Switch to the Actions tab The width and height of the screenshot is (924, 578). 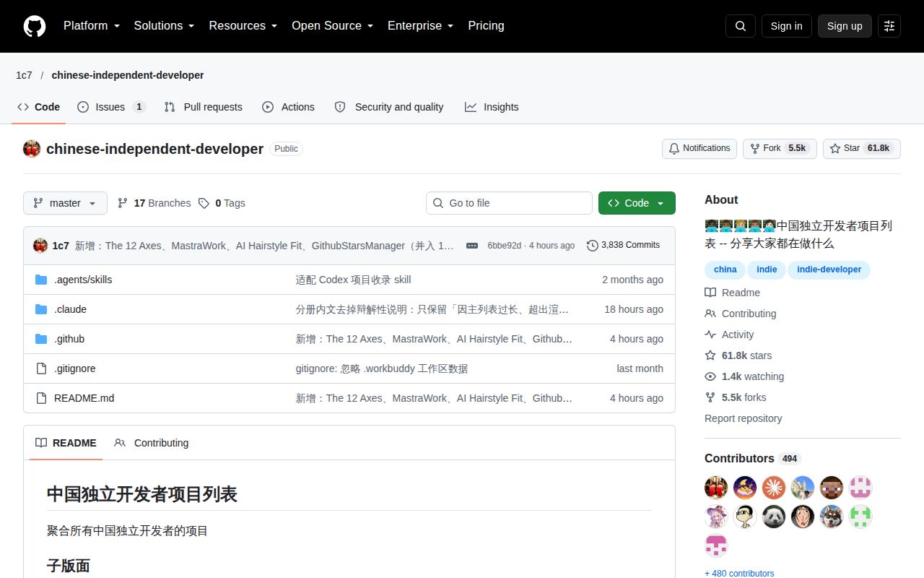tap(288, 107)
